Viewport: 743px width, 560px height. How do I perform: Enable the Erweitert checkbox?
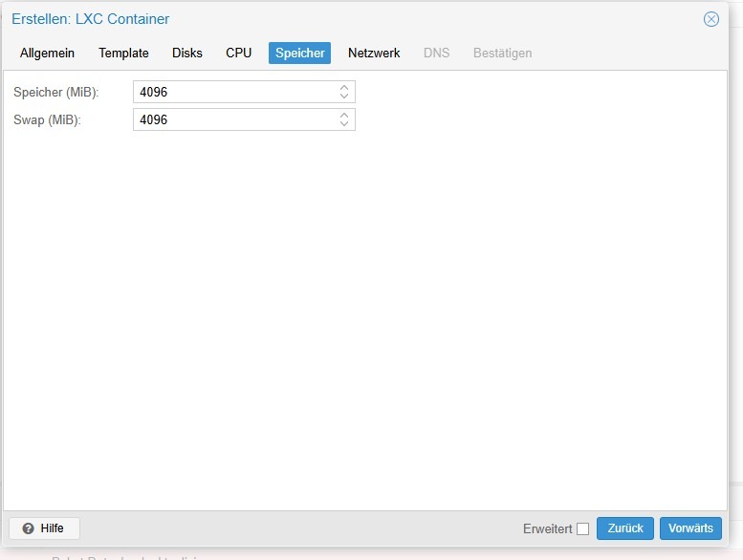(x=583, y=528)
